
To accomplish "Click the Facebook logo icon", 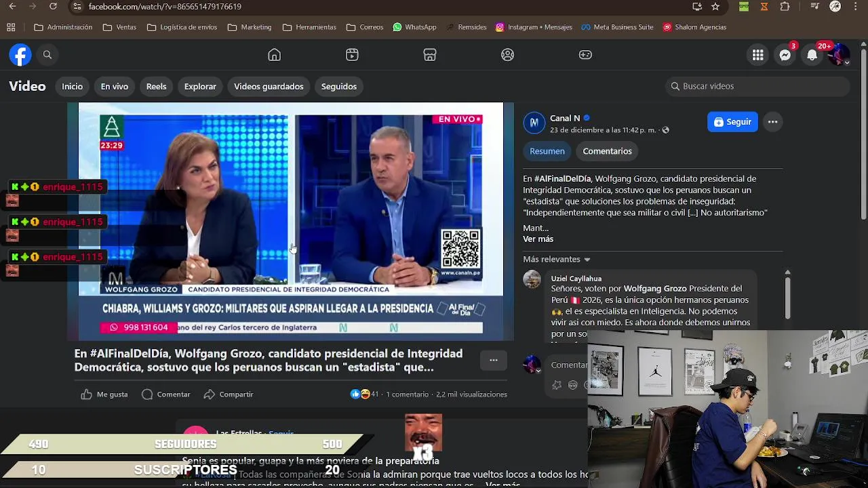I will 20,55.
